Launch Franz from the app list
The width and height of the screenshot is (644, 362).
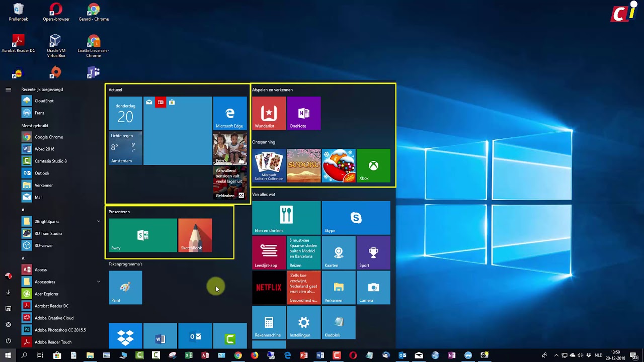(61, 113)
